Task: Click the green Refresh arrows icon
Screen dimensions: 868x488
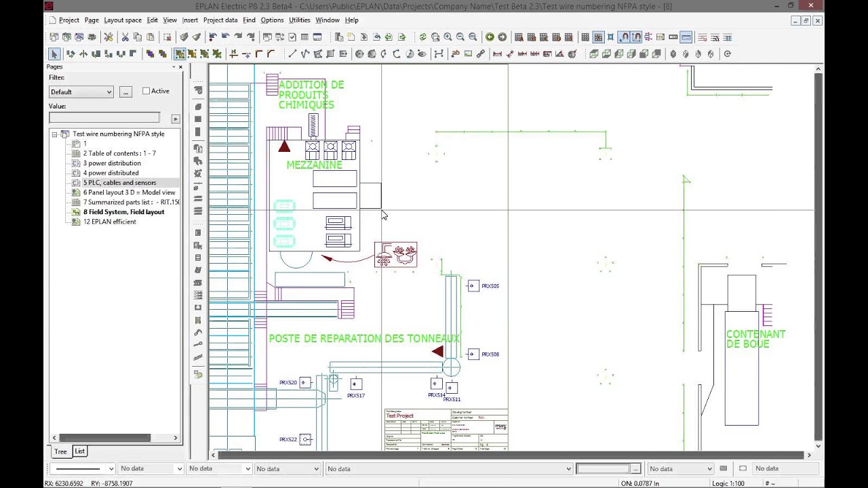Action: click(x=423, y=37)
